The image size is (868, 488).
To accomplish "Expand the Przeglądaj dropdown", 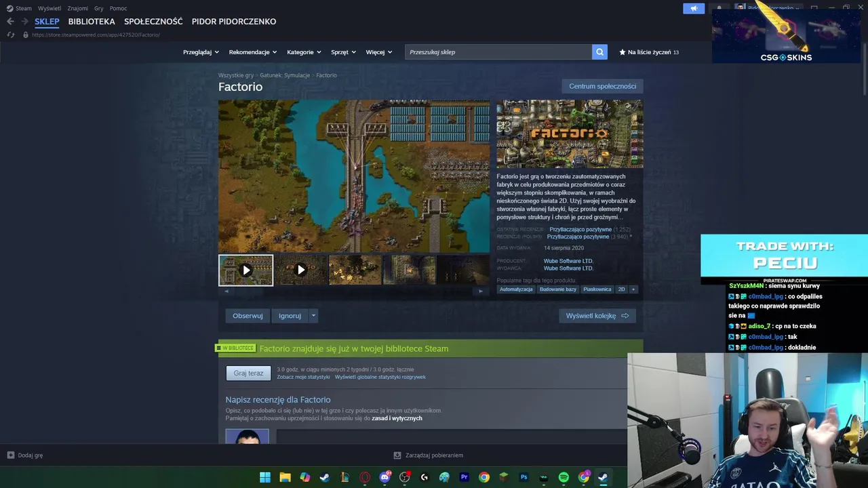I will click(201, 52).
